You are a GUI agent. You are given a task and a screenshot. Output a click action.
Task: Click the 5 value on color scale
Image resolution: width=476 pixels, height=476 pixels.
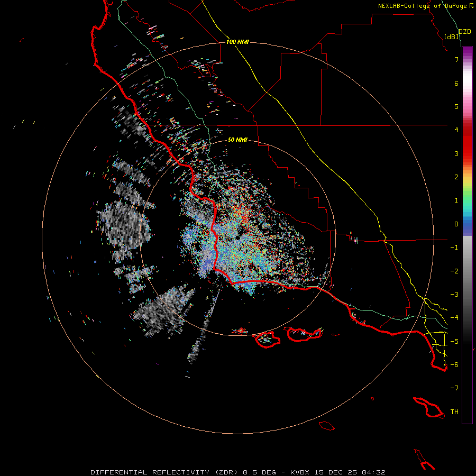(456, 106)
